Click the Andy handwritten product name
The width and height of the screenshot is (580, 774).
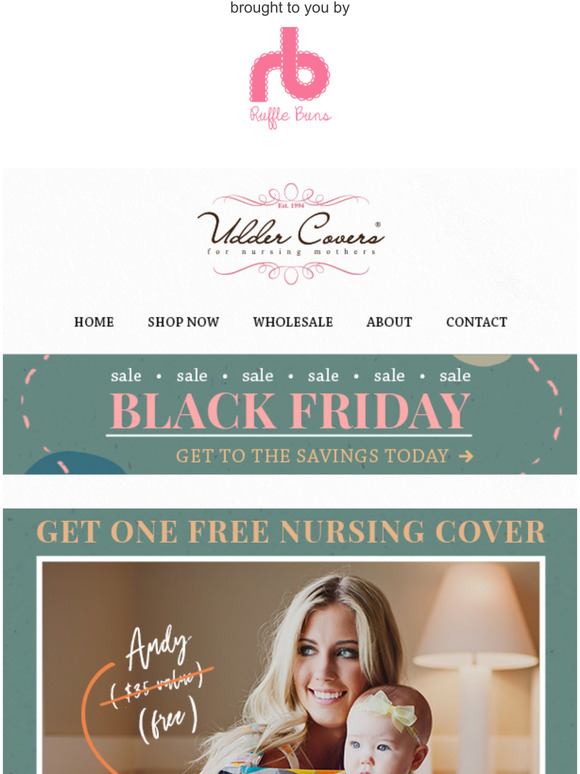click(157, 646)
